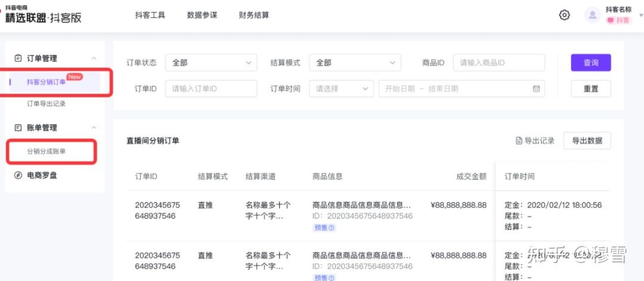This screenshot has height=281, width=644.
Task: Click the 账单管理 bill icon
Action: [18, 128]
